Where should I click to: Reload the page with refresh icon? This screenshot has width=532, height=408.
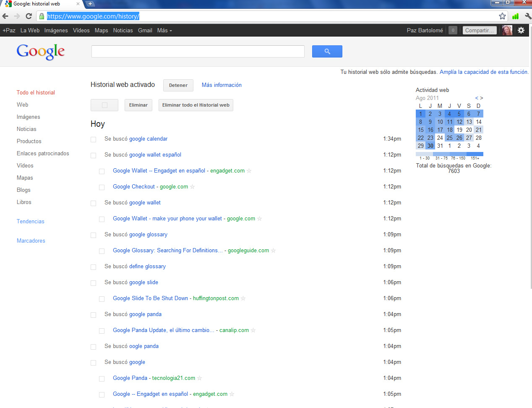(x=29, y=16)
